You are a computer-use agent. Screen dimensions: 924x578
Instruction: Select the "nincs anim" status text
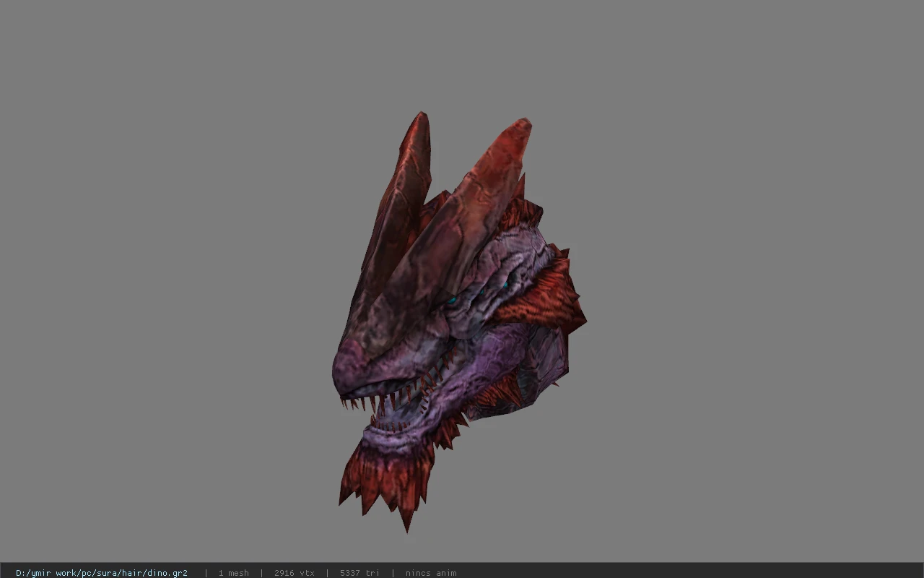point(431,573)
